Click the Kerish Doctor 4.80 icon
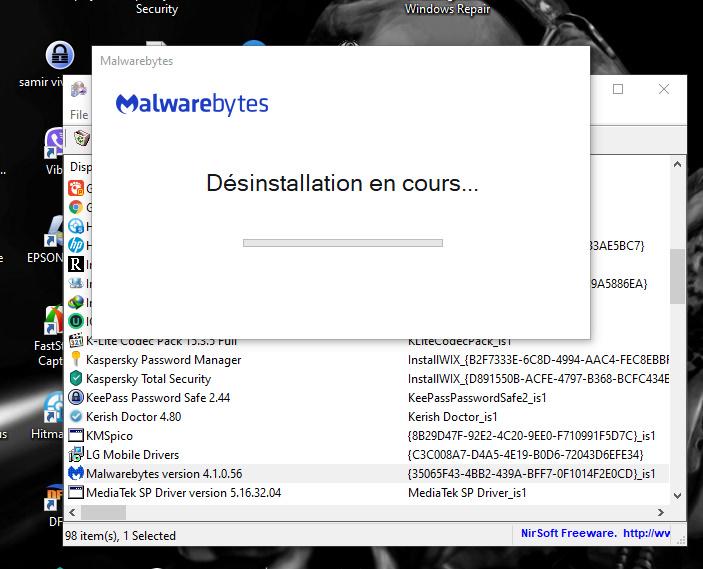 coord(76,417)
